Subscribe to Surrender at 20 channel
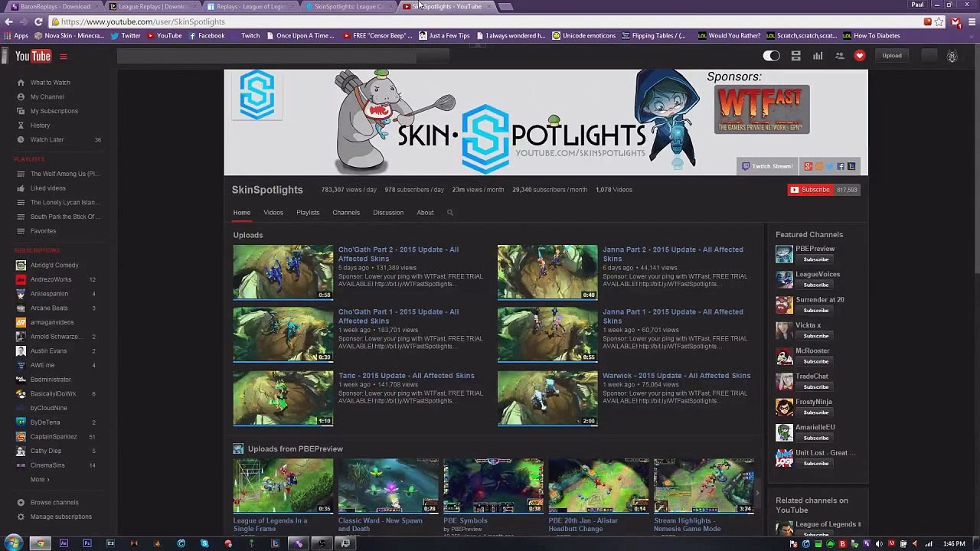Viewport: 980px width, 551px height. (816, 311)
